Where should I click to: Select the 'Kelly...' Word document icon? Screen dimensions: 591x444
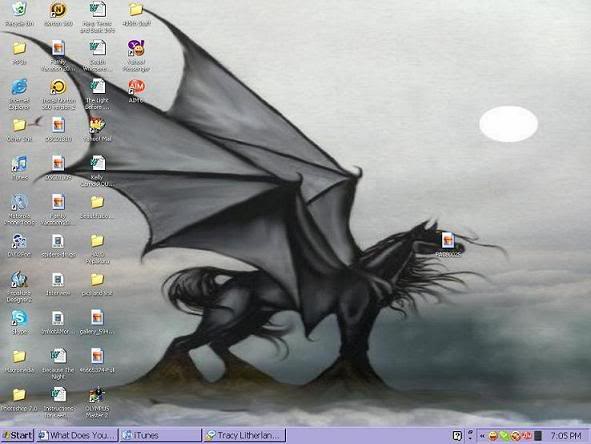pos(97,171)
